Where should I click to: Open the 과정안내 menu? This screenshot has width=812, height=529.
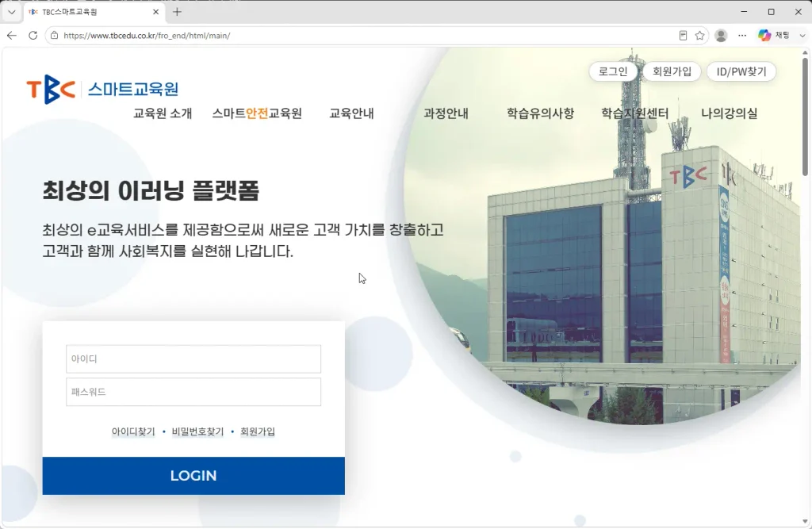pos(446,113)
